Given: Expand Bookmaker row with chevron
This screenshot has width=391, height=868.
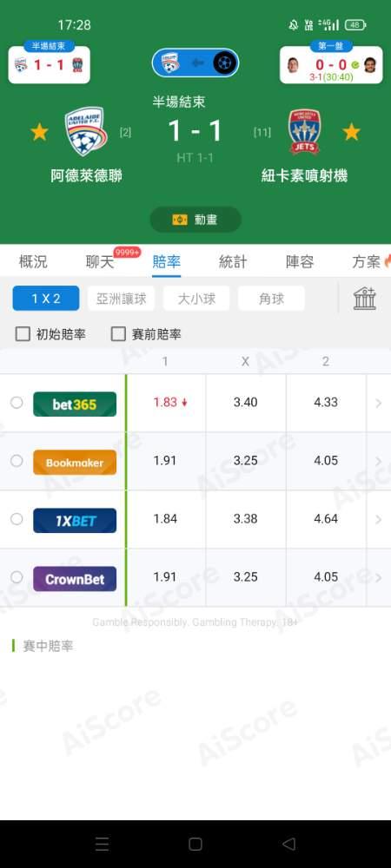Looking at the screenshot, I should pyautogui.click(x=379, y=461).
